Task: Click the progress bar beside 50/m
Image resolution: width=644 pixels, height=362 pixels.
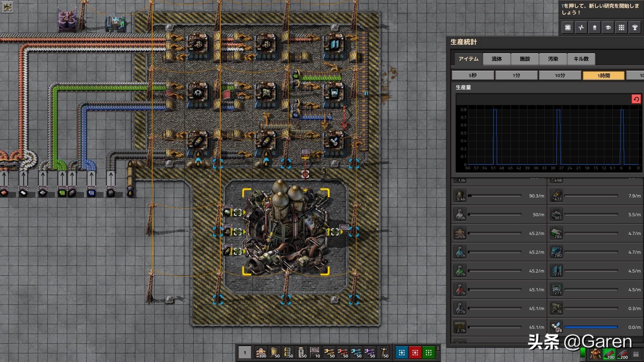Action: tap(495, 215)
